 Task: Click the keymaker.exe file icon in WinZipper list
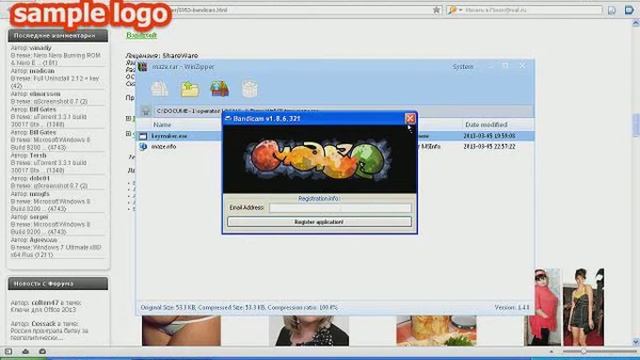143,136
